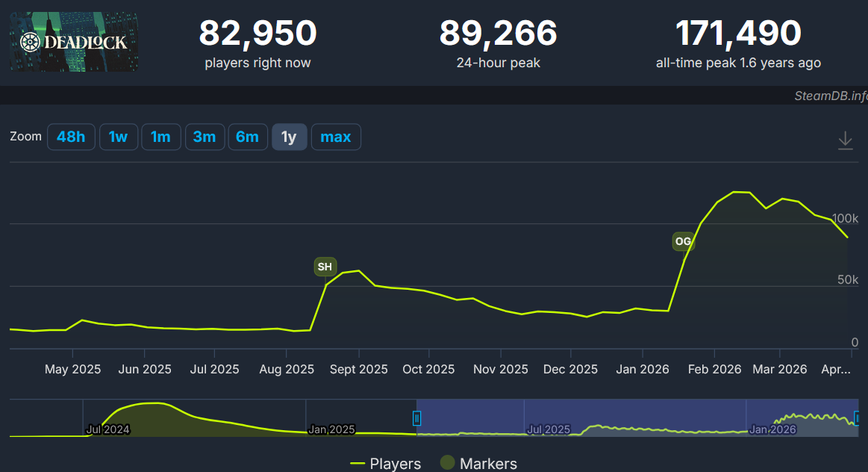Click the OG marker on the chart
868x472 pixels.
click(683, 241)
